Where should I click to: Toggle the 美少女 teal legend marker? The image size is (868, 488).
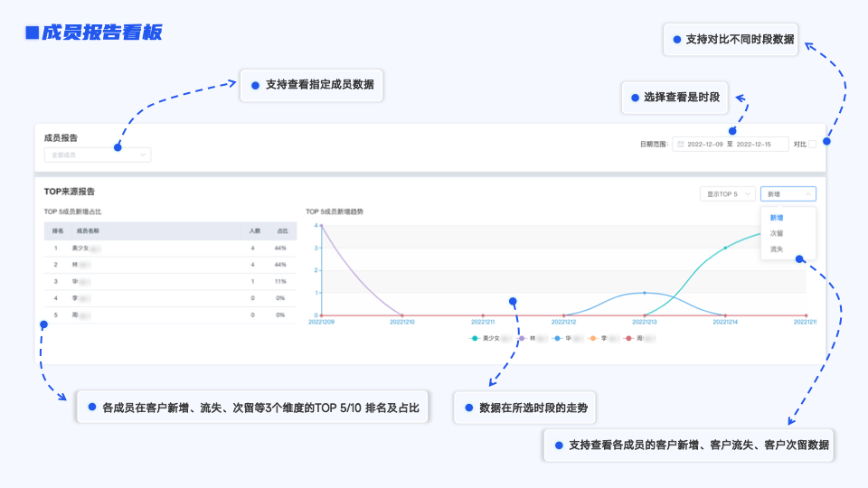click(475, 337)
